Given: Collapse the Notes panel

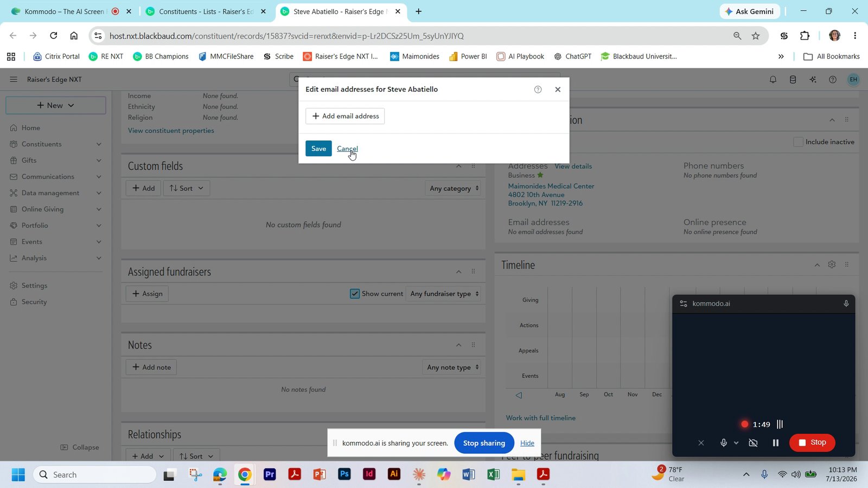Looking at the screenshot, I should [458, 345].
